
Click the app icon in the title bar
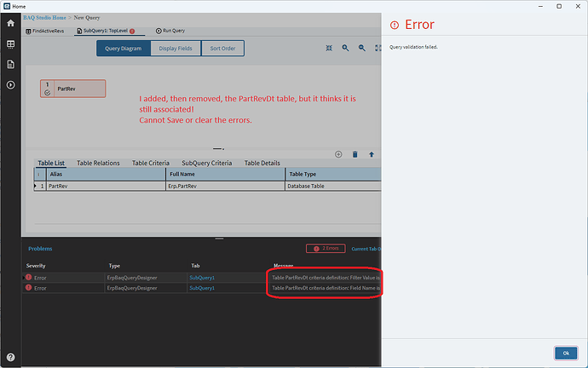click(x=7, y=6)
